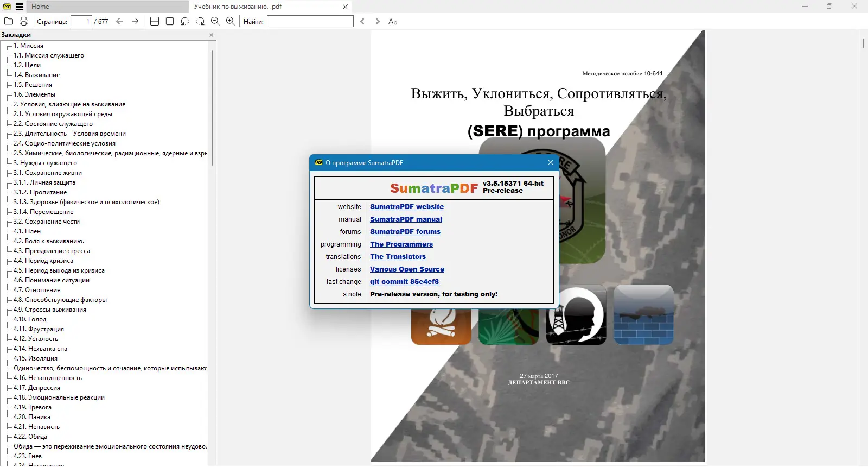The height and width of the screenshot is (467, 868).
Task: Select bookmark 3.2. Сохранение чести
Action: click(47, 222)
